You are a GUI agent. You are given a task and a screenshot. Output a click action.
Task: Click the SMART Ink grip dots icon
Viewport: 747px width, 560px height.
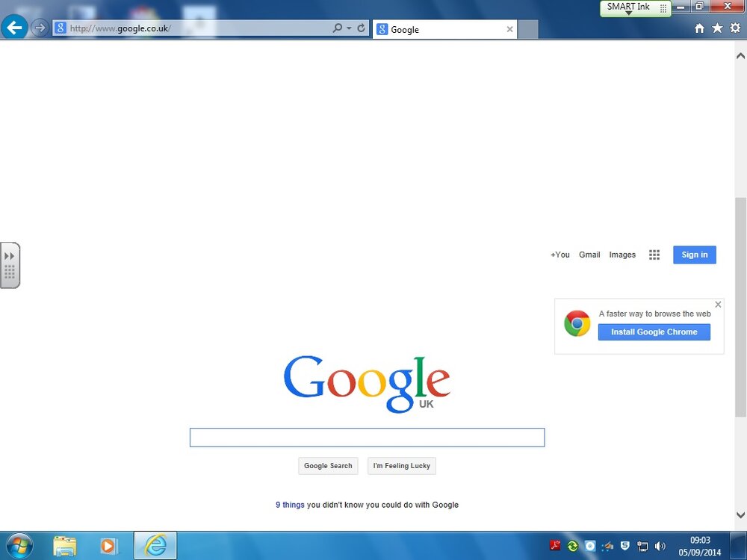[663, 8]
